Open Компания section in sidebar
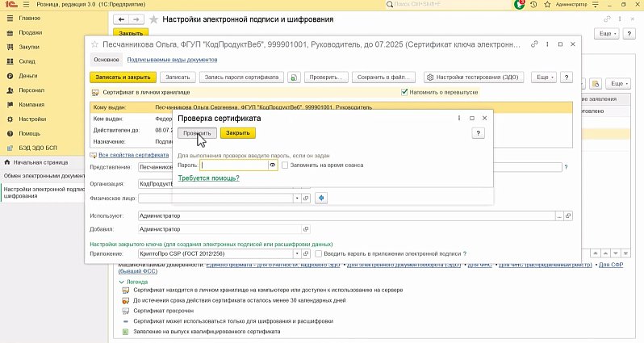The image size is (644, 343). (x=31, y=104)
